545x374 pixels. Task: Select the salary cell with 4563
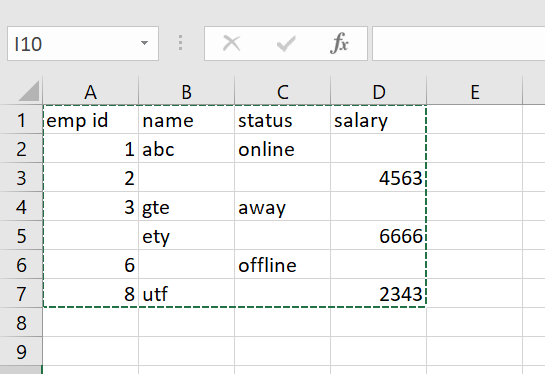(379, 177)
